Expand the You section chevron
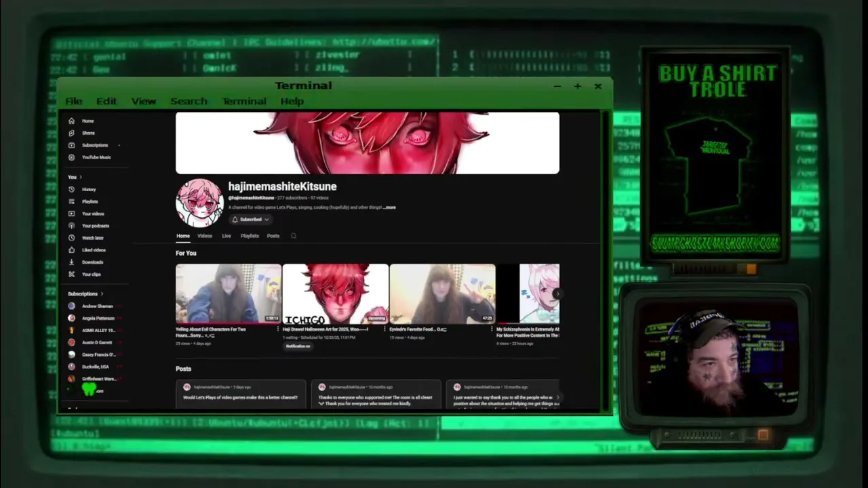The height and width of the screenshot is (488, 868). [x=81, y=177]
